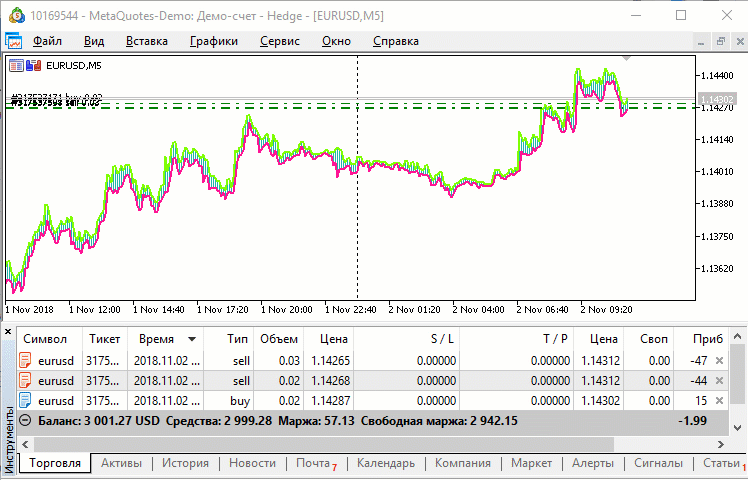The image size is (748, 480).
Task: Open the Графики menu
Action: (x=213, y=41)
